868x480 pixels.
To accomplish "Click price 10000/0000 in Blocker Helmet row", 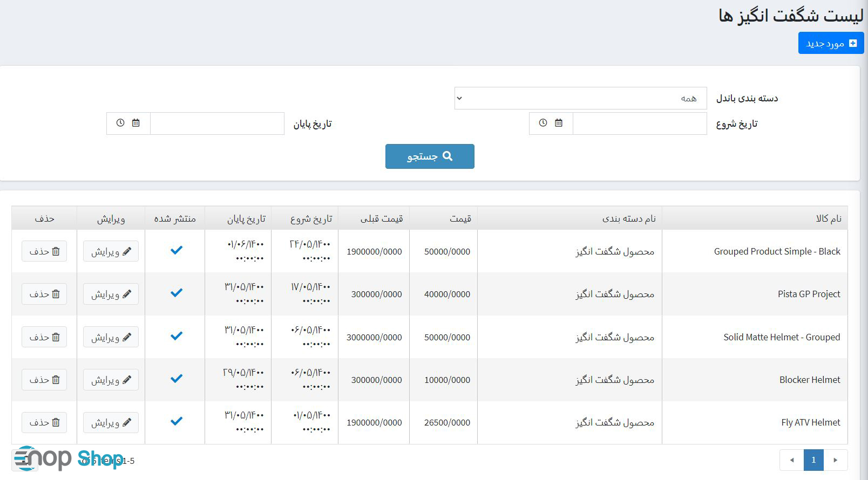I will pyautogui.click(x=447, y=380).
